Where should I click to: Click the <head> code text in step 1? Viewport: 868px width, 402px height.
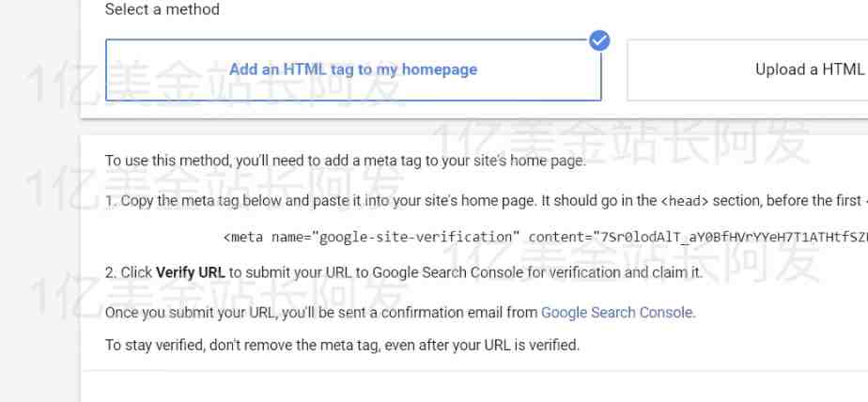point(685,201)
